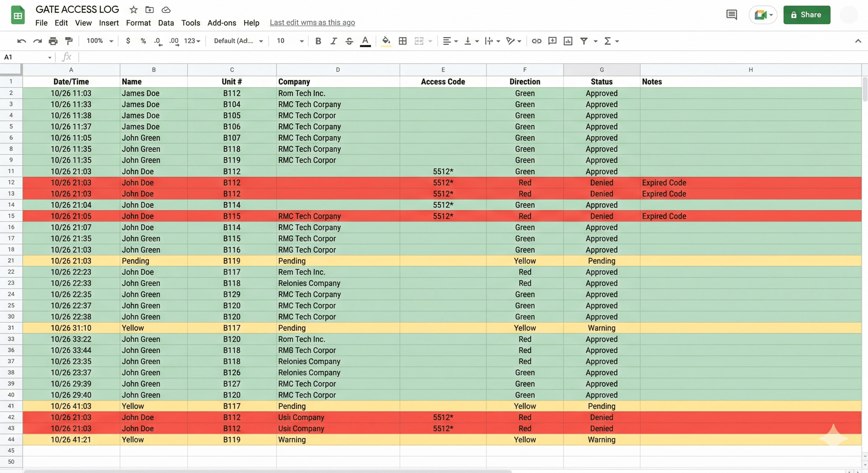Click the Undo arrow icon
This screenshot has height=473, width=868.
(21, 41)
